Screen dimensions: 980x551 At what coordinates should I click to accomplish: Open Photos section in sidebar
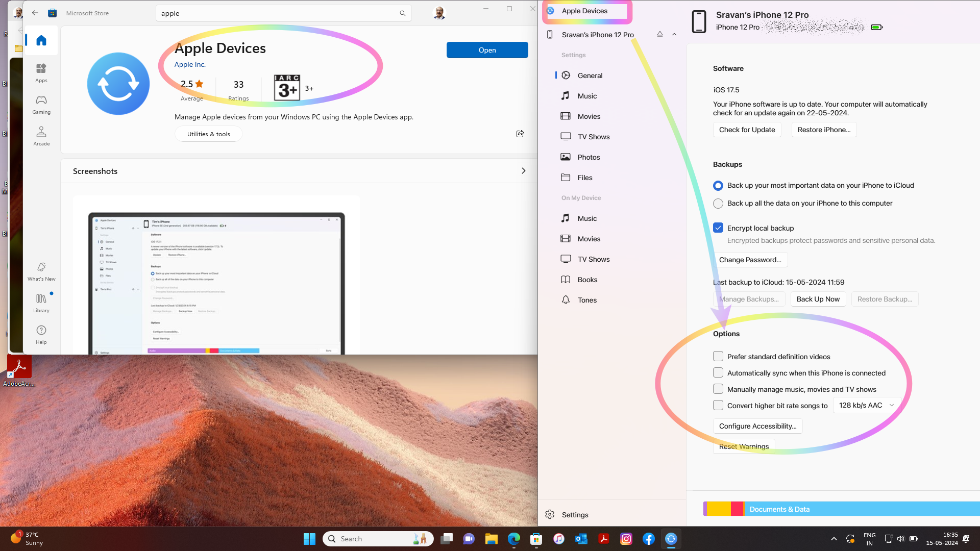click(588, 157)
